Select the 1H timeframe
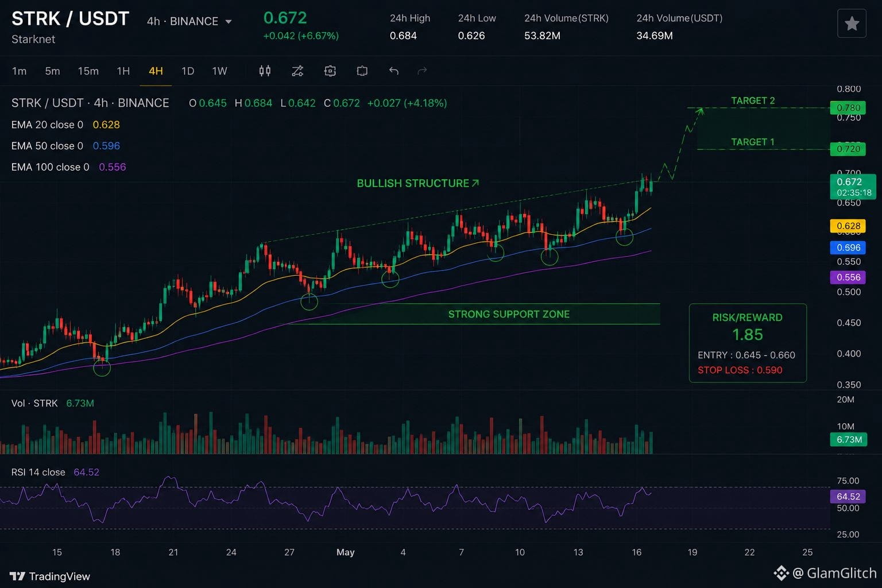The height and width of the screenshot is (588, 882). [123, 71]
